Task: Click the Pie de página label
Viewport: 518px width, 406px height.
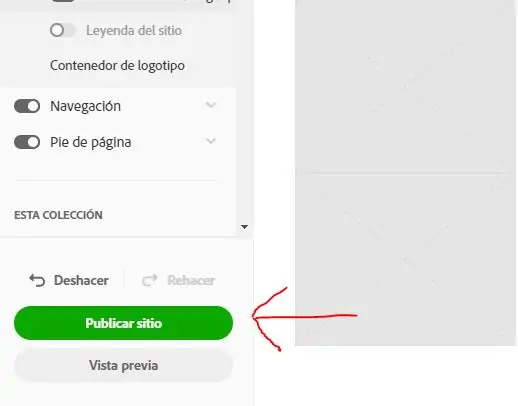Action: tap(91, 142)
